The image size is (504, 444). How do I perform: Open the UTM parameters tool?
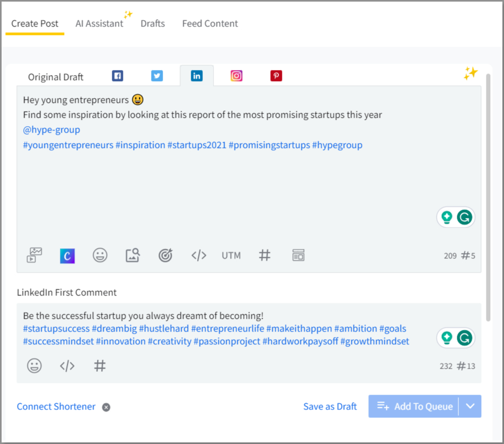click(x=231, y=255)
